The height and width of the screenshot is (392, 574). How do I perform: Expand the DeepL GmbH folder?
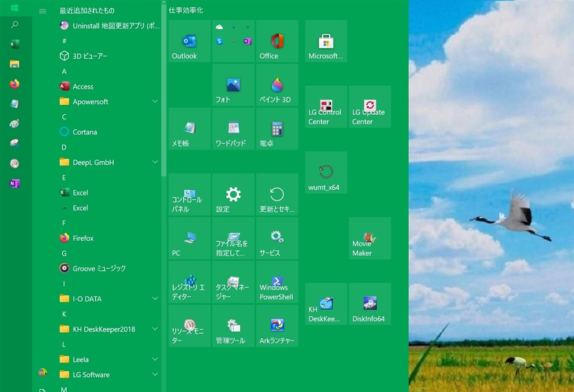coord(109,162)
